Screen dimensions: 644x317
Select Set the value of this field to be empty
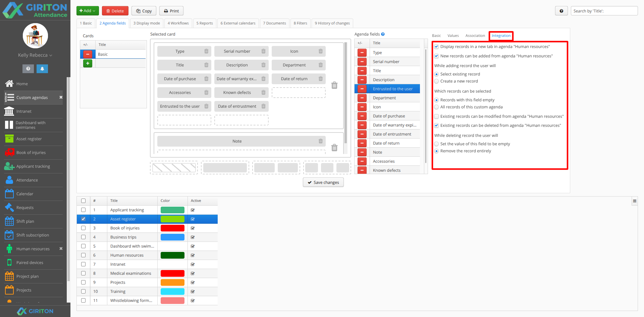[436, 144]
